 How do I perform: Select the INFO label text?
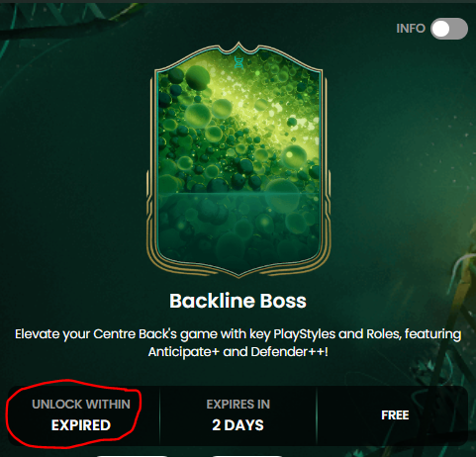tap(411, 29)
